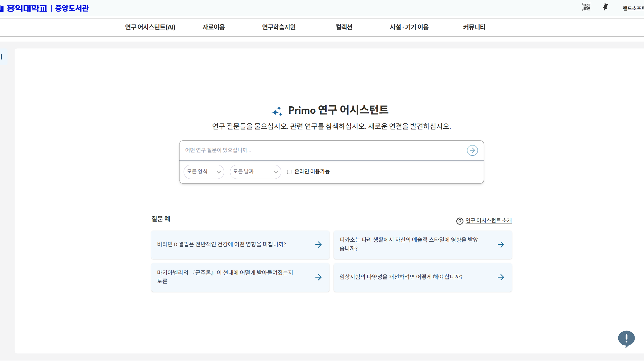Click the pushpin icon in header
Viewport: 644px width, 364px height.
(x=605, y=7)
